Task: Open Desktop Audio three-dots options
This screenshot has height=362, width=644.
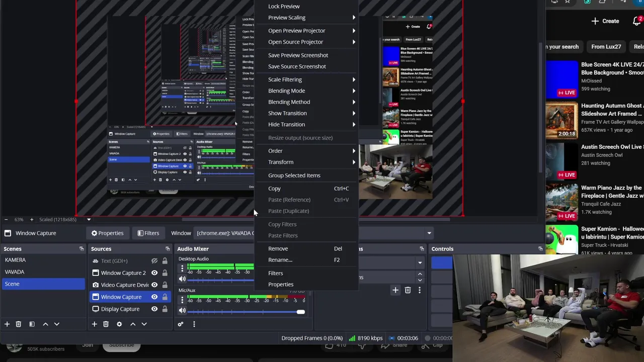Action: pos(182,269)
